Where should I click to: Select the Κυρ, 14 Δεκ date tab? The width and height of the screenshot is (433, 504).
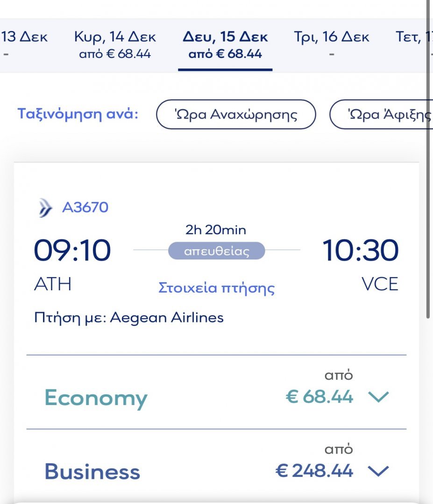115,45
